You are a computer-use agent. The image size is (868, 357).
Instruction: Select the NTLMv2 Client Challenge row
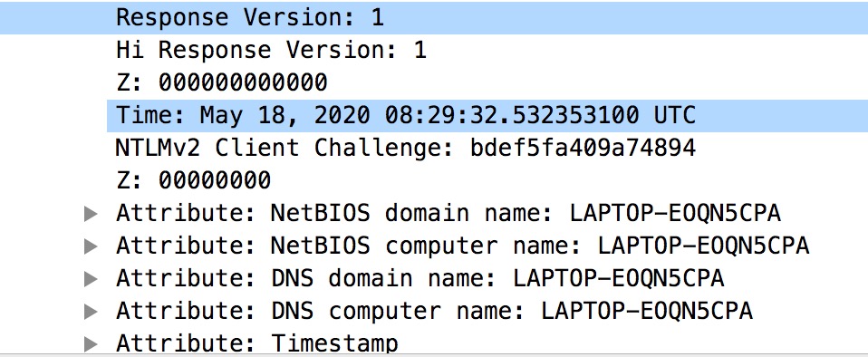pyautogui.click(x=405, y=148)
